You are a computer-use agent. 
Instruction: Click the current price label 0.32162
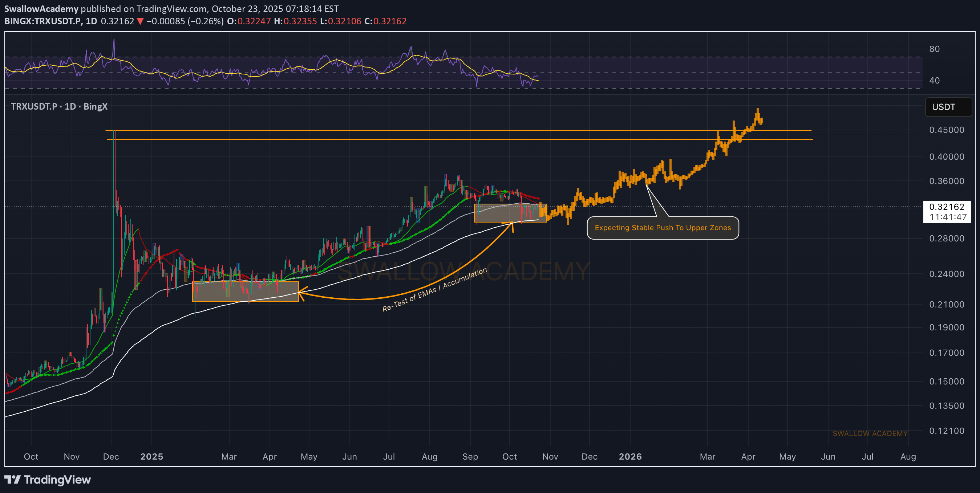coord(947,207)
